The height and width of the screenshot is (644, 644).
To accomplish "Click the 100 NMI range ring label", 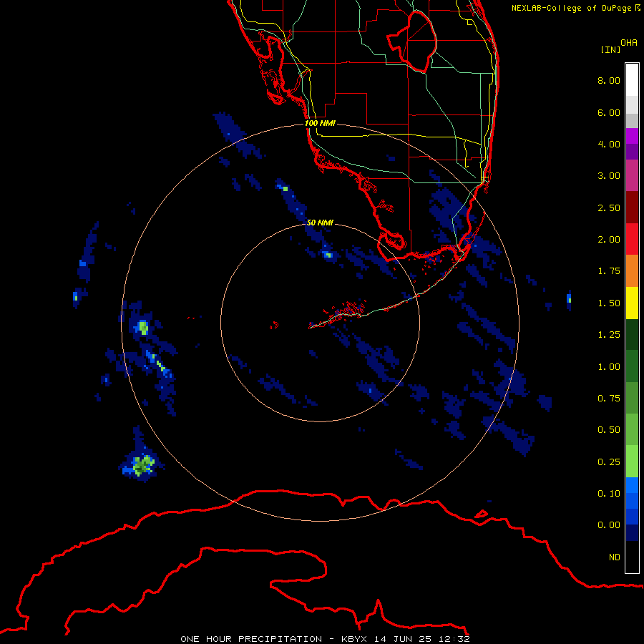I will 320,123.
